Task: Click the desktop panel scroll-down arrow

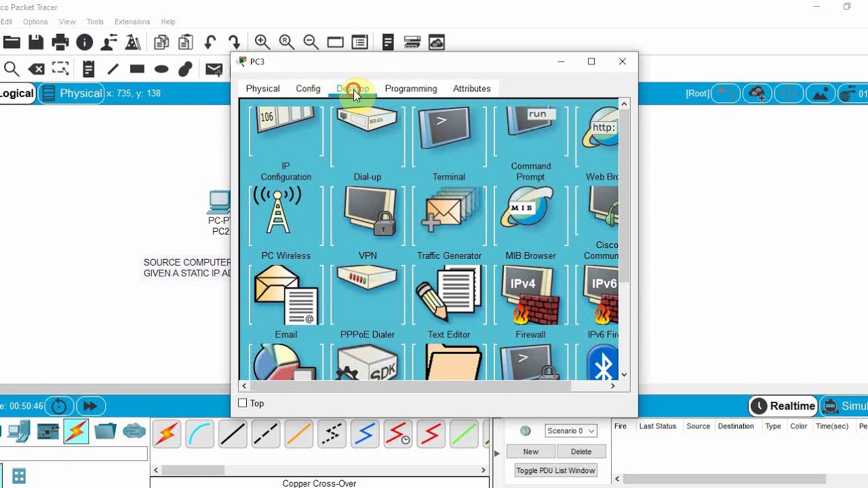Action: pos(624,374)
